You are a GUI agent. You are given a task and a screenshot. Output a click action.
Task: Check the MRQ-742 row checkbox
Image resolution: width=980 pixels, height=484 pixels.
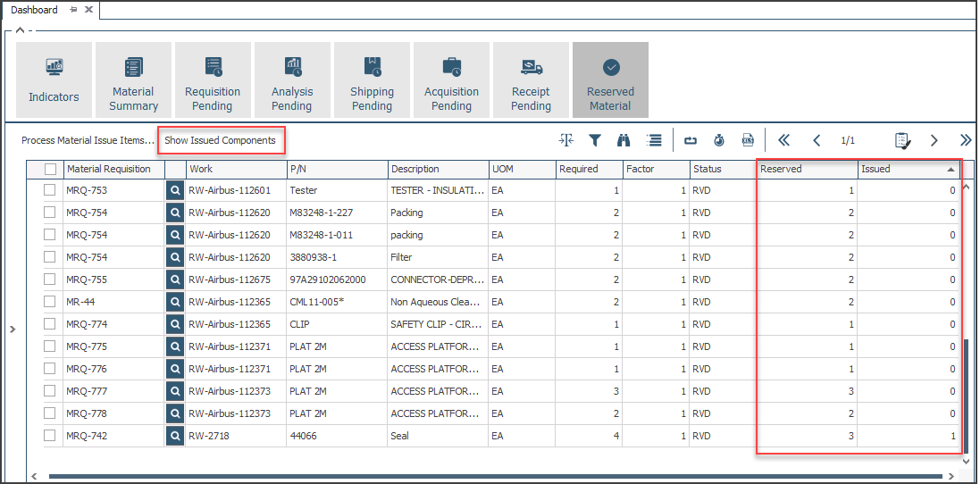[x=49, y=436]
